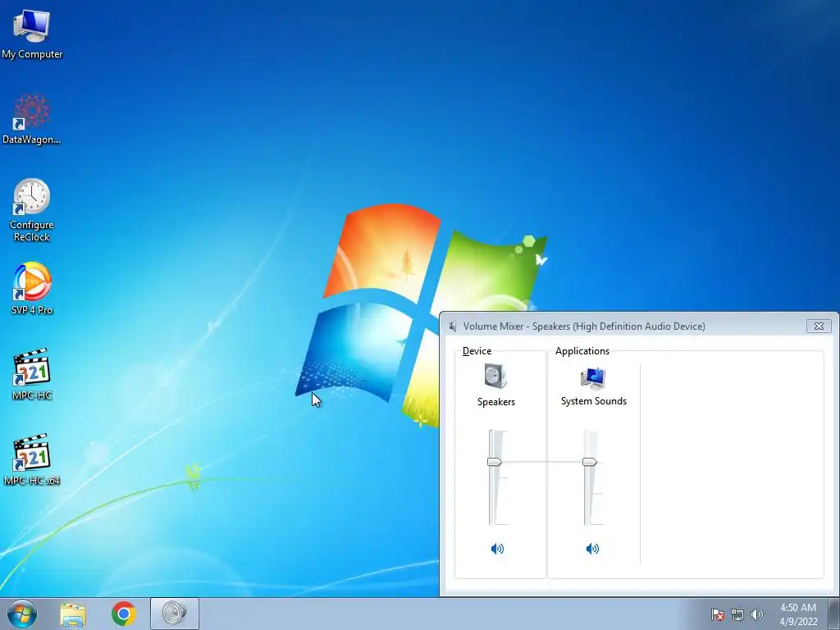Mute the Speakers device
The image size is (840, 630).
[497, 549]
